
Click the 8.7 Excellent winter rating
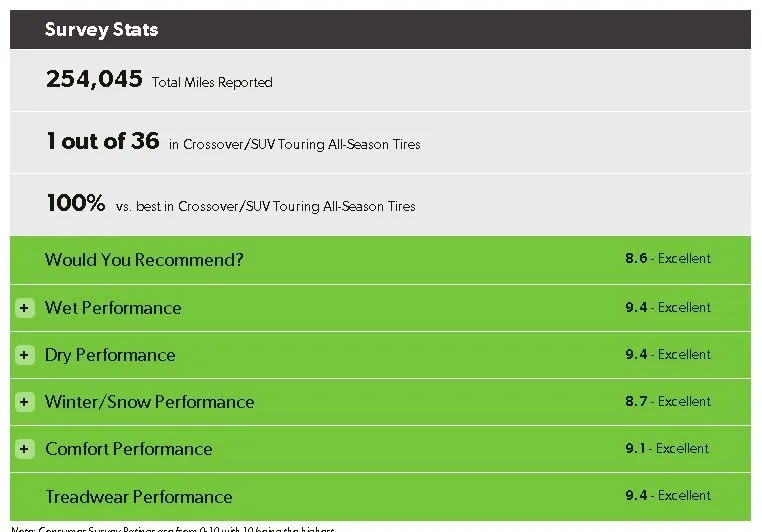point(668,401)
